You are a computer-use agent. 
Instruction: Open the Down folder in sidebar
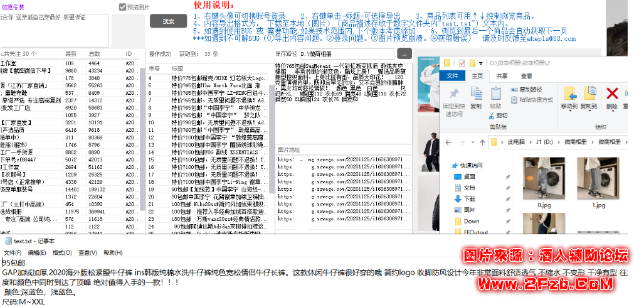pyautogui.click(x=466, y=221)
